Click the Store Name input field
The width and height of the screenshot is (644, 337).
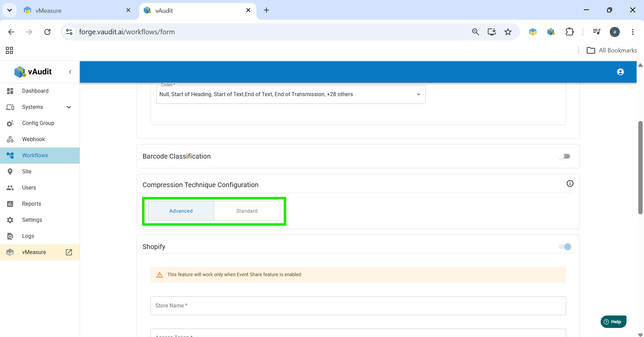tap(358, 306)
